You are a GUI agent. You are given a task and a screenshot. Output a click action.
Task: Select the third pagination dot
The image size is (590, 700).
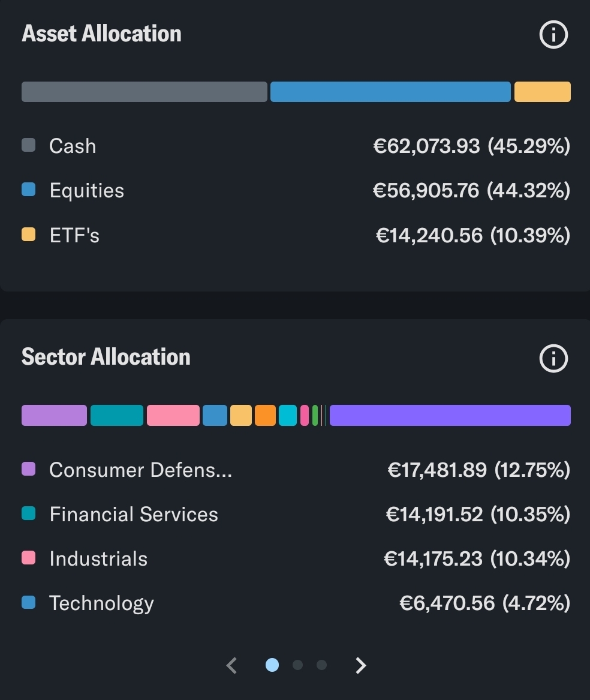pyautogui.click(x=322, y=665)
